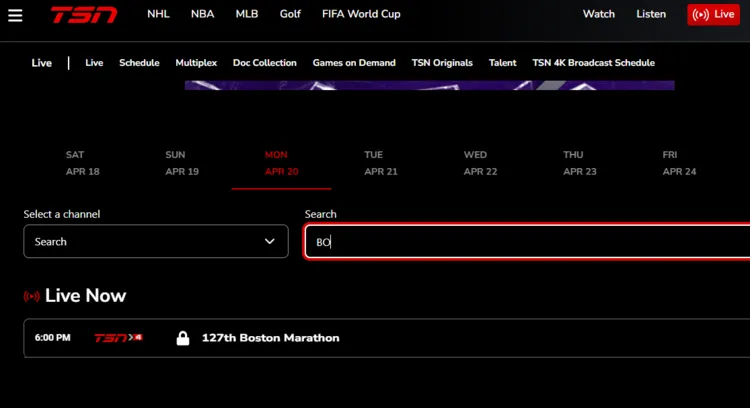Open the Games on Demand submenu
Image resolution: width=750 pixels, height=408 pixels.
point(354,63)
